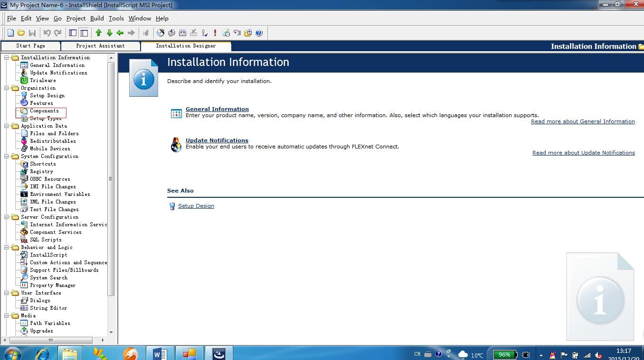The image size is (644, 360).
Task: Collapse the Application Data tree folder
Action: pyautogui.click(x=7, y=126)
